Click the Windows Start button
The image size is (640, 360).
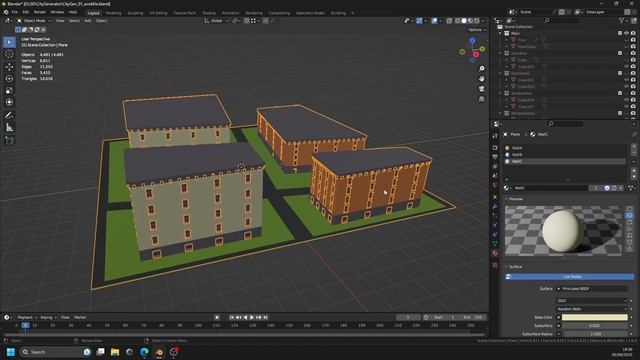coord(11,352)
